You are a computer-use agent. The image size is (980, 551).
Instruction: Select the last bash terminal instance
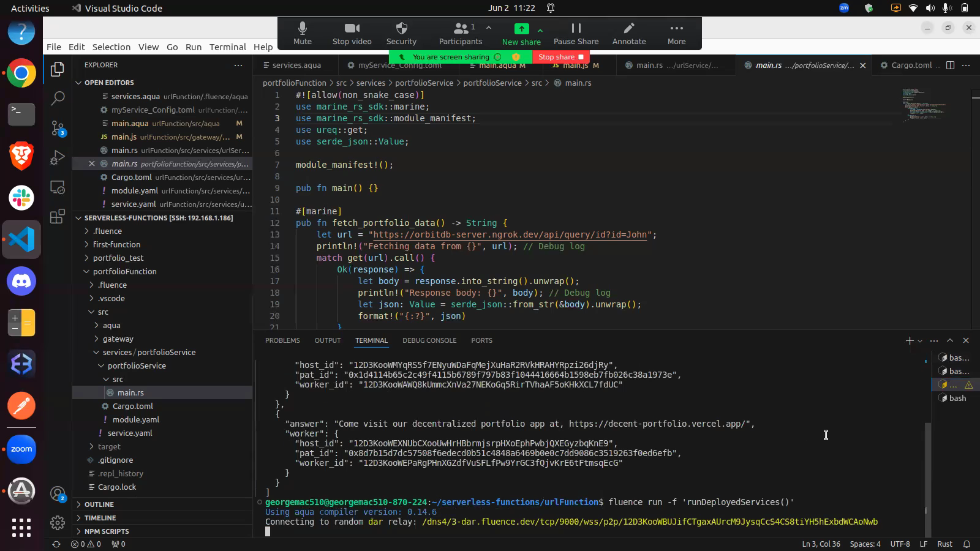(957, 398)
